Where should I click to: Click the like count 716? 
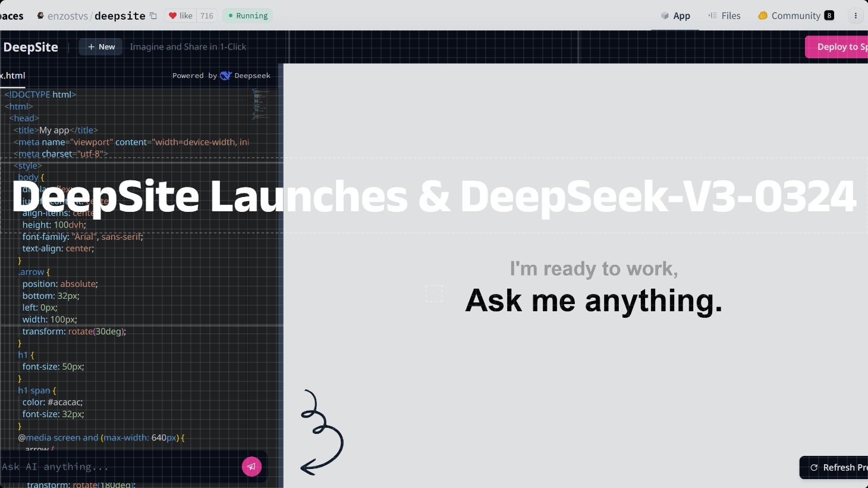pyautogui.click(x=207, y=16)
